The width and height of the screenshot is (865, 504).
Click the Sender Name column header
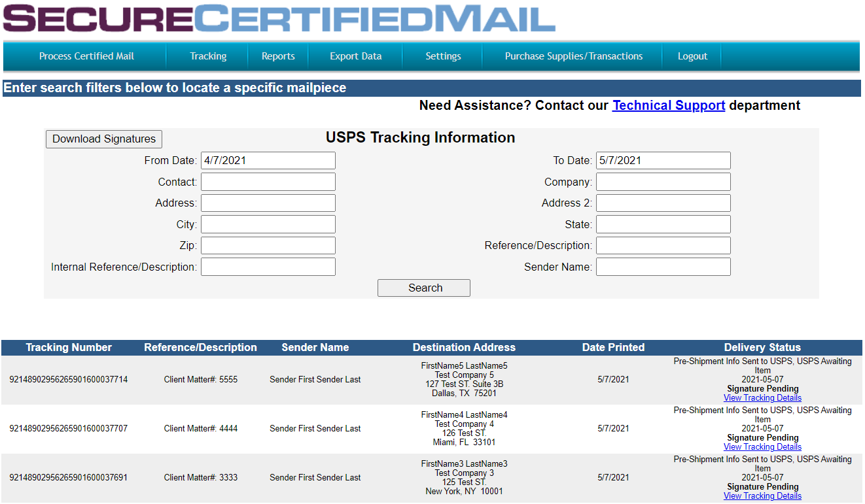point(315,348)
